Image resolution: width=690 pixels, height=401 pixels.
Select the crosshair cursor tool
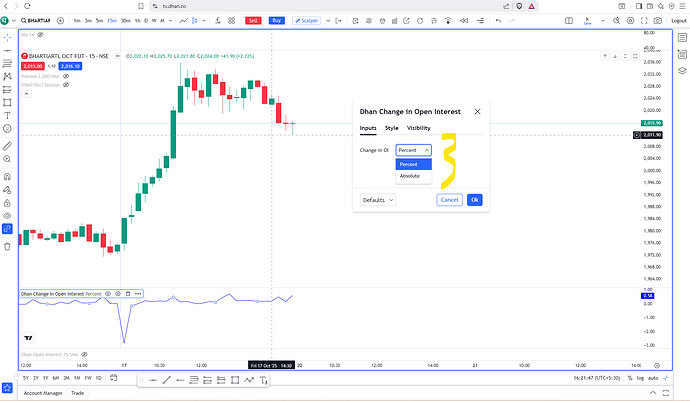pyautogui.click(x=7, y=37)
